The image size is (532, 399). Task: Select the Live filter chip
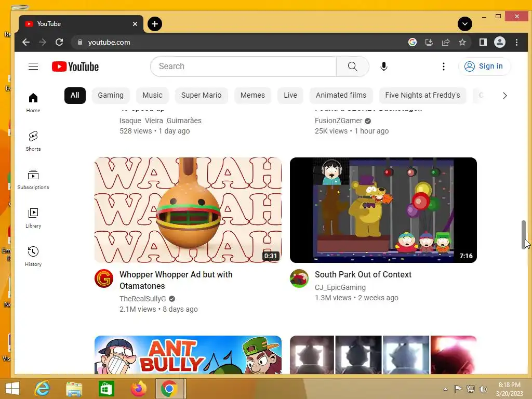pyautogui.click(x=290, y=96)
